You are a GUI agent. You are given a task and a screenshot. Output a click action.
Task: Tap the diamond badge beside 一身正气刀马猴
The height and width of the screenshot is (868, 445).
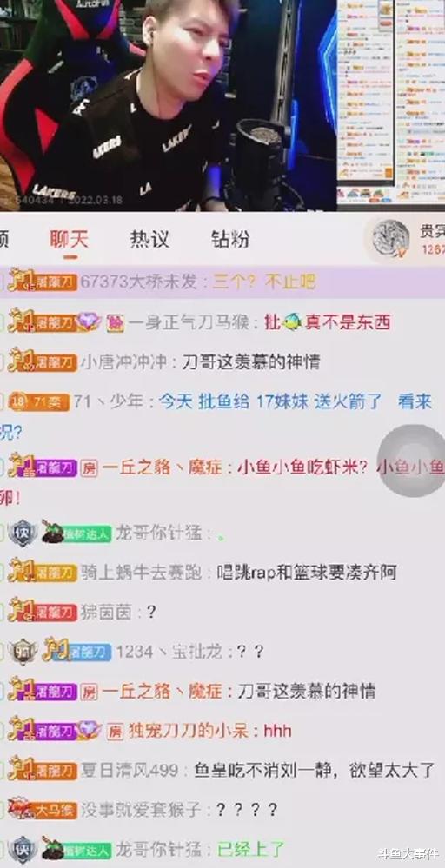coord(90,321)
